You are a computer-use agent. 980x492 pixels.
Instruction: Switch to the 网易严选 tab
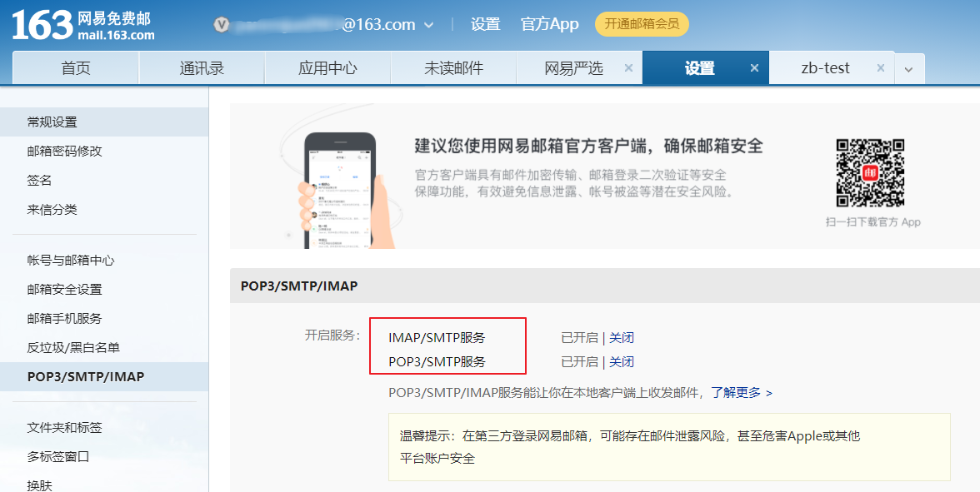573,68
